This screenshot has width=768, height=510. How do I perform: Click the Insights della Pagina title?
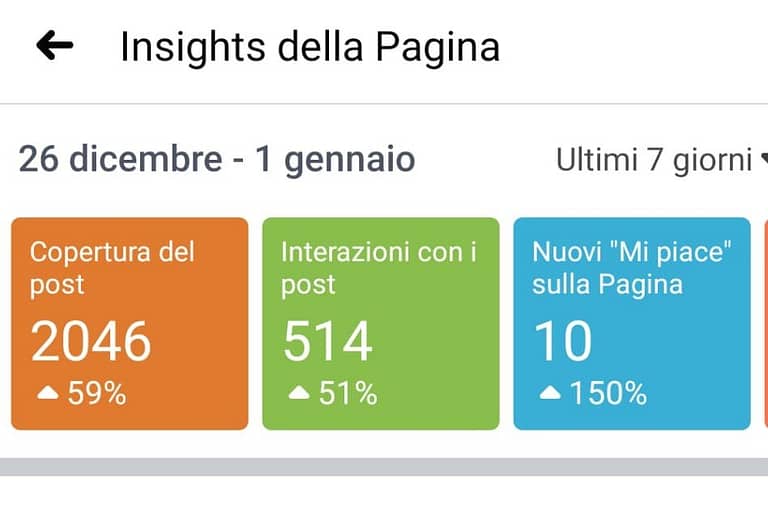click(310, 47)
